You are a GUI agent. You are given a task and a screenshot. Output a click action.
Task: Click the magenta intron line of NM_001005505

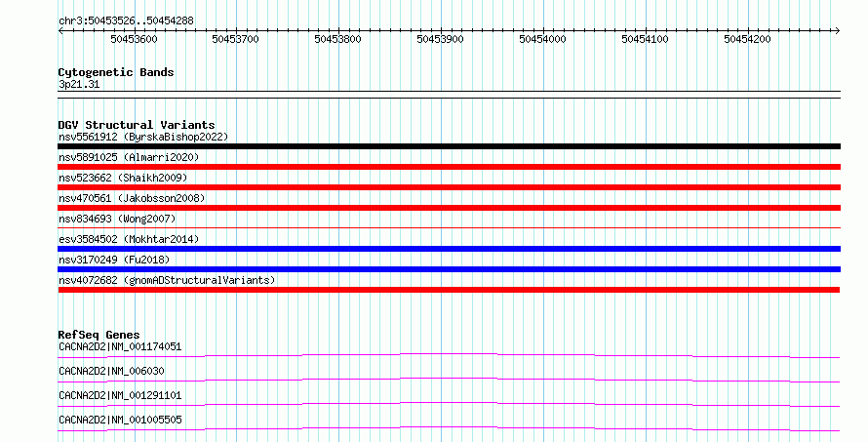tap(449, 427)
